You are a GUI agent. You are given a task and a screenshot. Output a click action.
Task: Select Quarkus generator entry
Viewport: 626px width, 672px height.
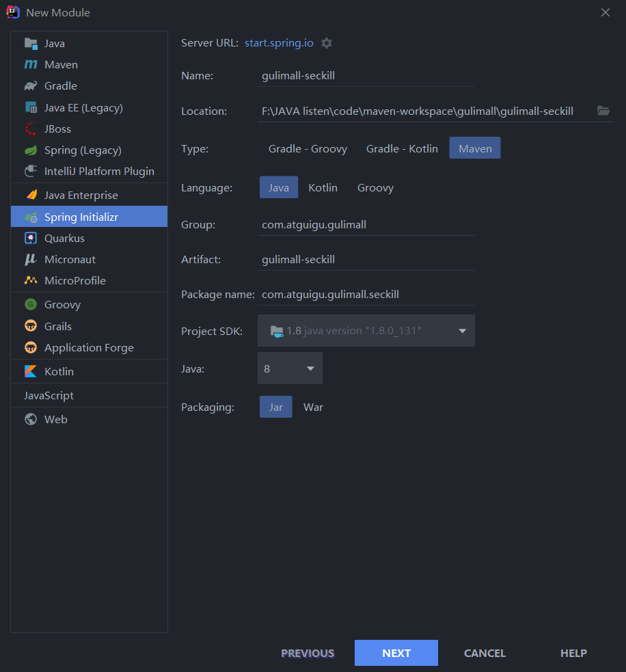(89, 239)
